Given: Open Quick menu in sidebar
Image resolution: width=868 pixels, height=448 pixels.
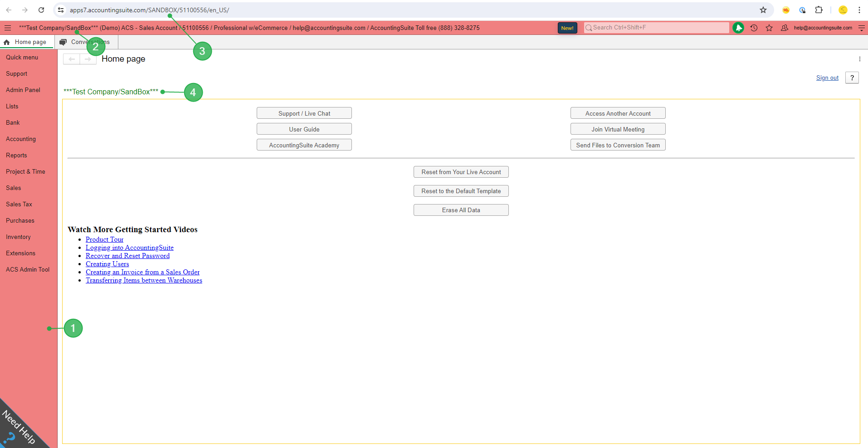Looking at the screenshot, I should 22,58.
